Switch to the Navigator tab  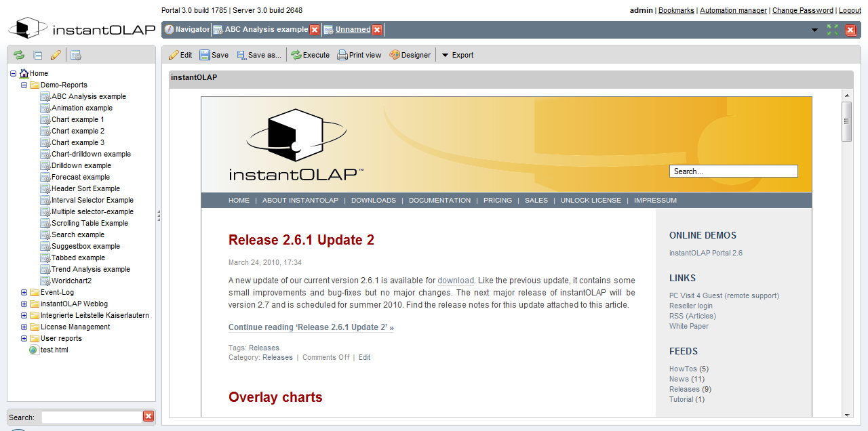pyautogui.click(x=187, y=30)
